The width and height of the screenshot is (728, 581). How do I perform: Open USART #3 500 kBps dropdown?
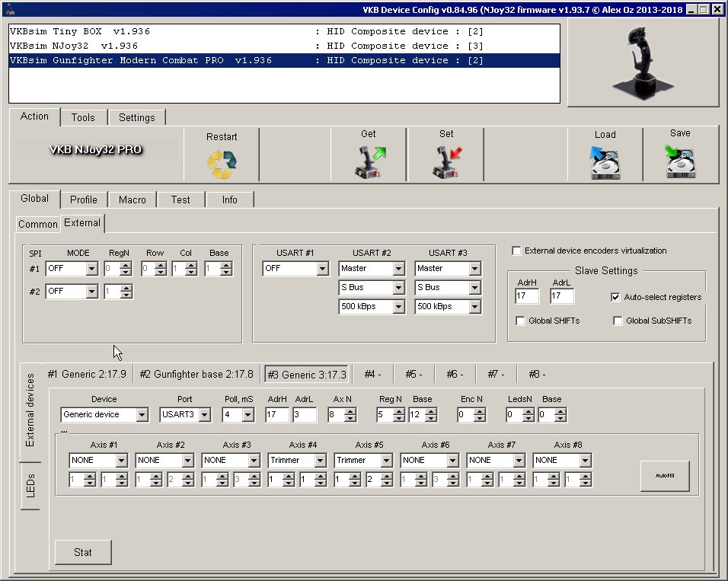474,307
